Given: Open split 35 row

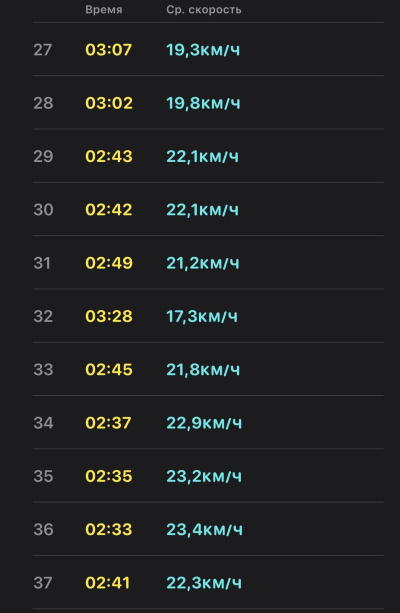Looking at the screenshot, I should 208,475.
